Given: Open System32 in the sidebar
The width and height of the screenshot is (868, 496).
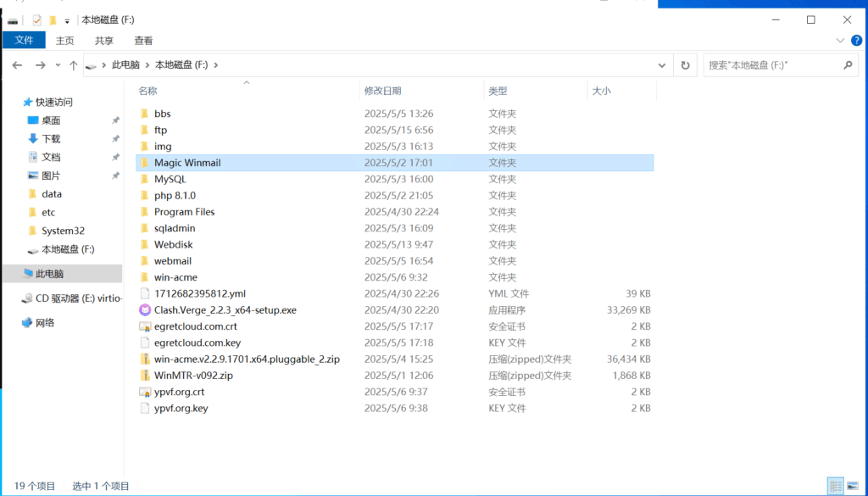Looking at the screenshot, I should click(x=63, y=231).
